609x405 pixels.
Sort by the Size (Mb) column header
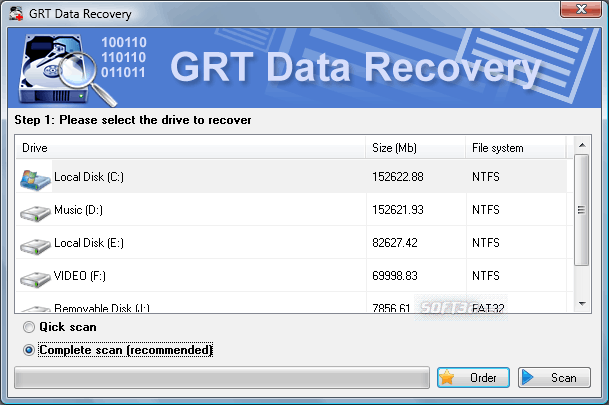tap(416, 148)
